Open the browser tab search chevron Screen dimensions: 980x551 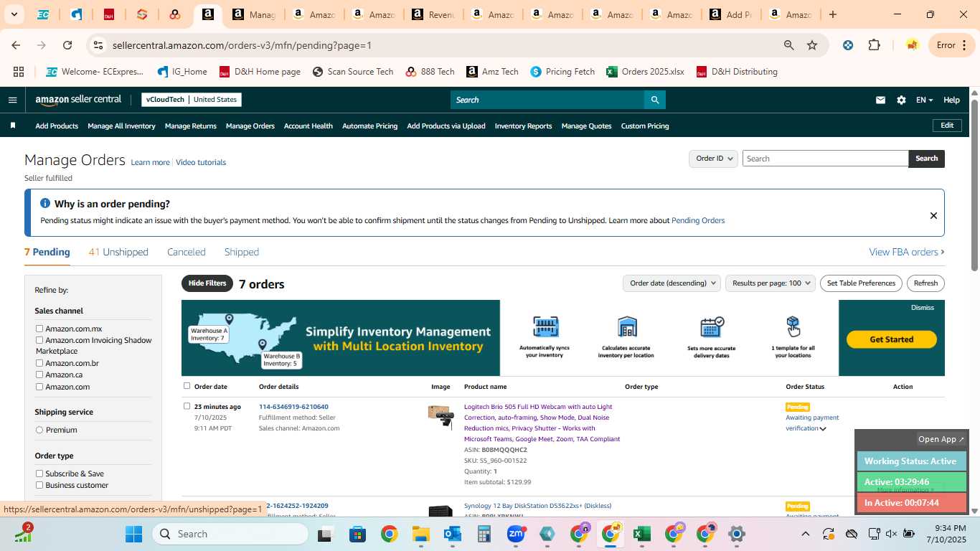(x=14, y=14)
